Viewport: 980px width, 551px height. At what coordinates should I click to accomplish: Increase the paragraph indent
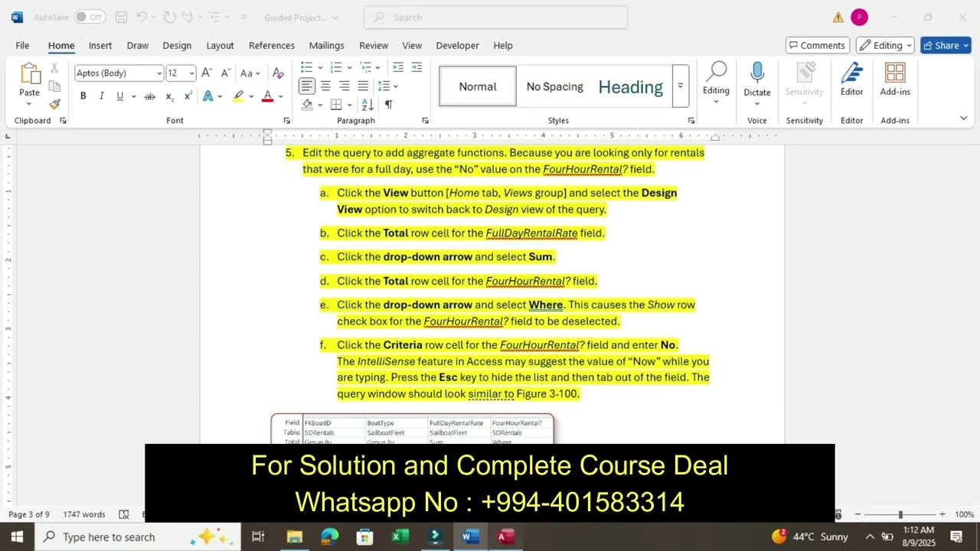pos(416,67)
